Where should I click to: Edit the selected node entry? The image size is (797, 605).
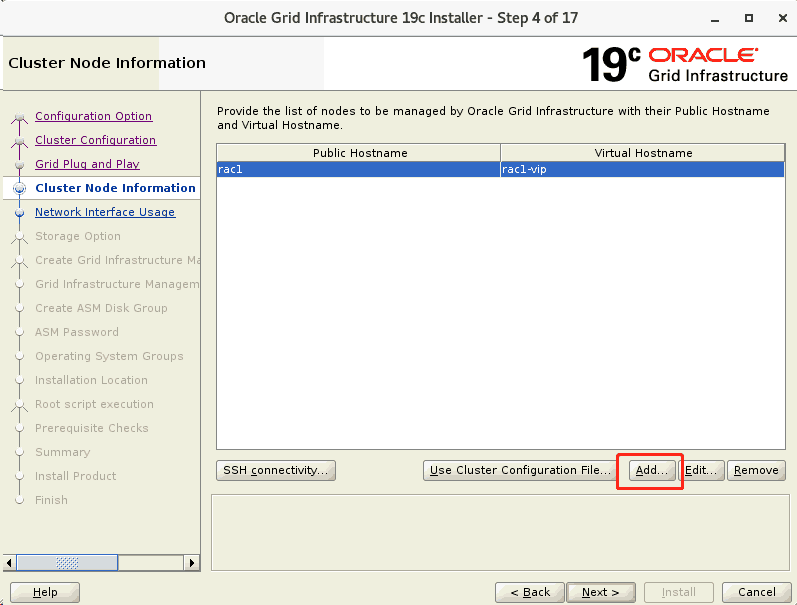point(701,470)
